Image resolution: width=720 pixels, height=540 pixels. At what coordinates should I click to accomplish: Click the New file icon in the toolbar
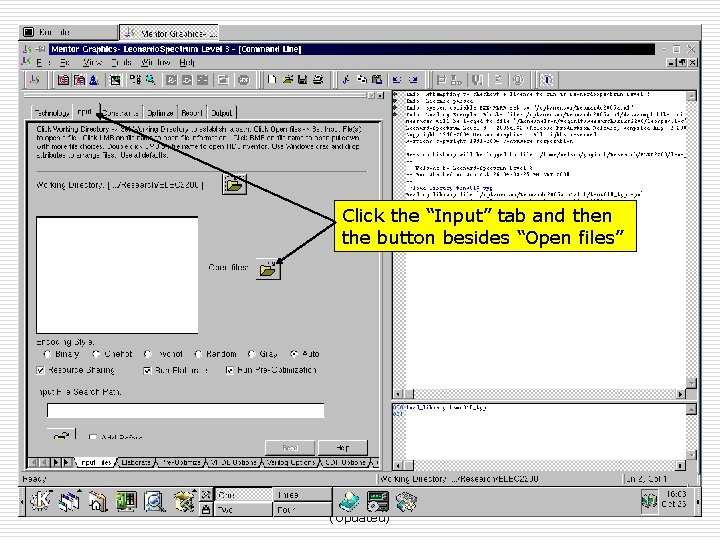point(271,80)
